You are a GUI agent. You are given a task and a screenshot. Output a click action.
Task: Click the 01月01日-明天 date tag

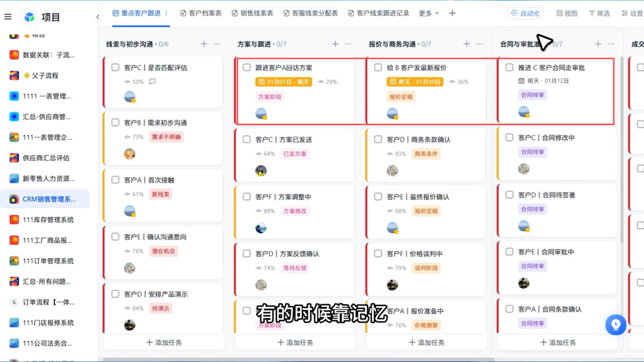[x=283, y=82]
